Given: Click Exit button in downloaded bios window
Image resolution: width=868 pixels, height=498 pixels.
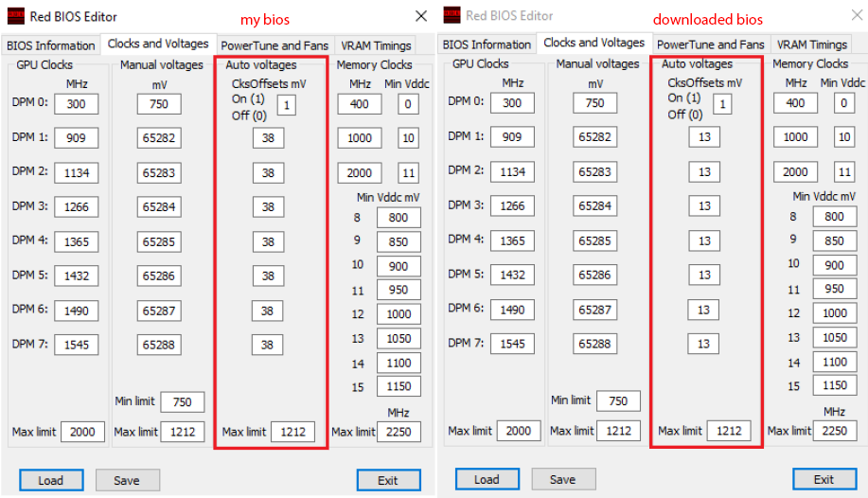Looking at the screenshot, I should [x=824, y=479].
